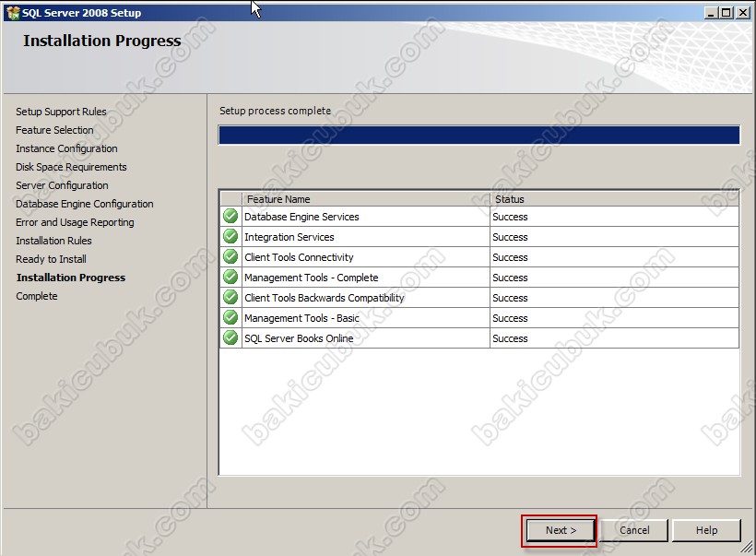756x556 pixels.
Task: Click the Success status of Client Tools Connectivity
Action: pos(510,257)
